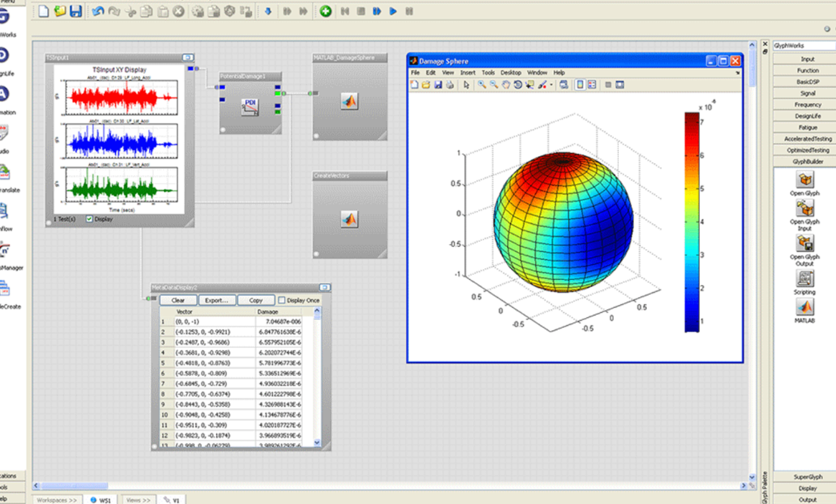
Task: Click the green add button in main toolbar
Action: (x=325, y=11)
